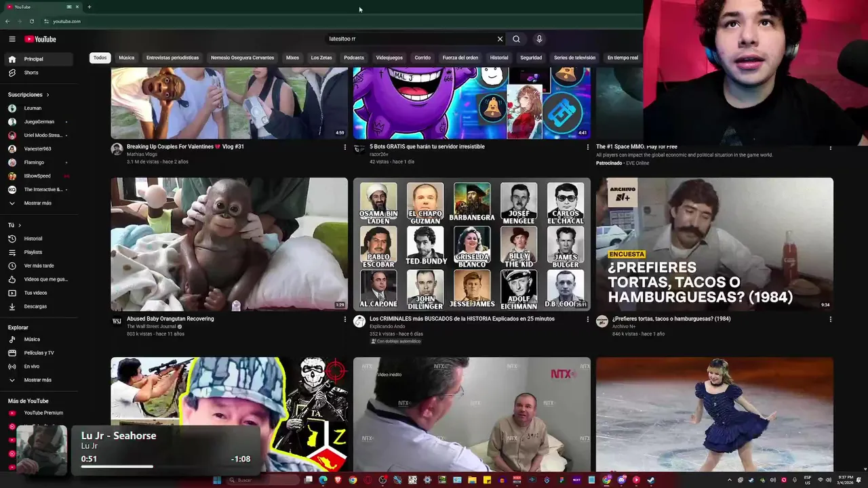The width and height of the screenshot is (868, 488).
Task: Open Videos que me gustan
Action: 39,279
